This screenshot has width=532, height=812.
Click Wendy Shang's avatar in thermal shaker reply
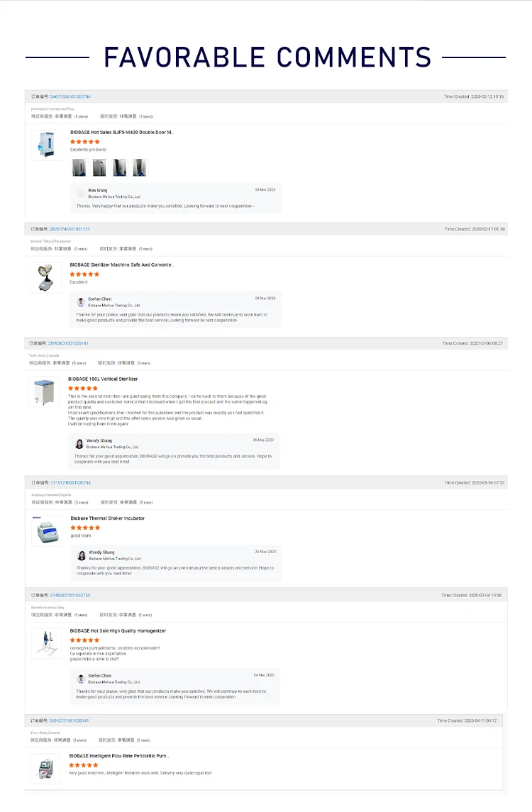(82, 555)
